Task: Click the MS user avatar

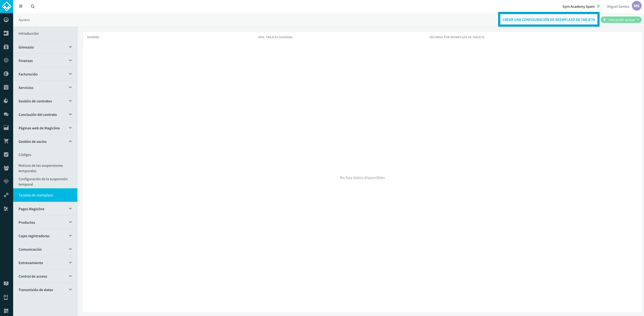Action: click(637, 6)
